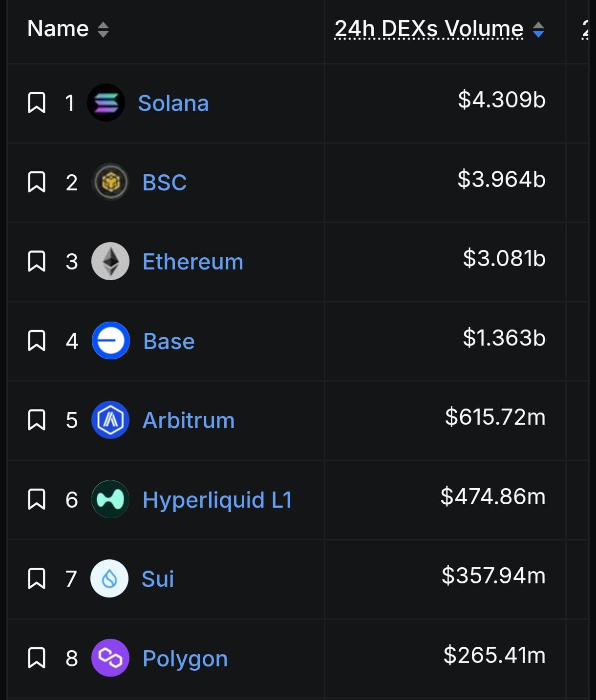
Task: Click the Solana chain logo icon
Action: pyautogui.click(x=106, y=103)
